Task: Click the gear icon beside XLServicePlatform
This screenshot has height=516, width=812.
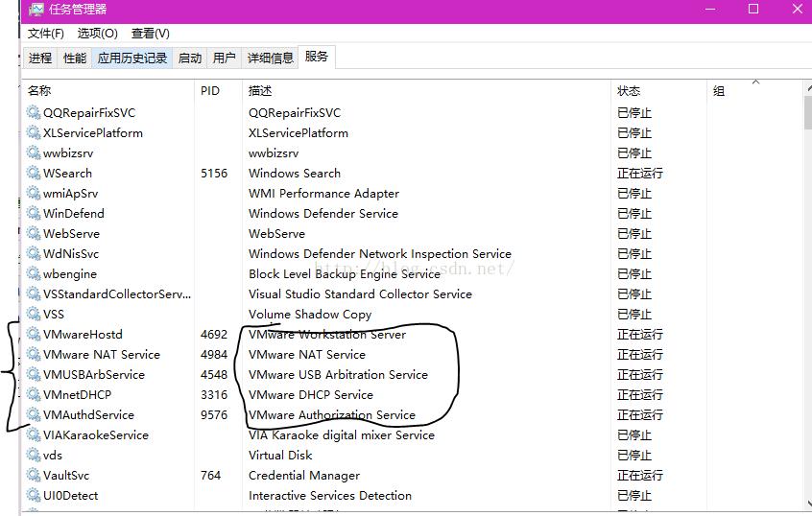Action: click(34, 132)
